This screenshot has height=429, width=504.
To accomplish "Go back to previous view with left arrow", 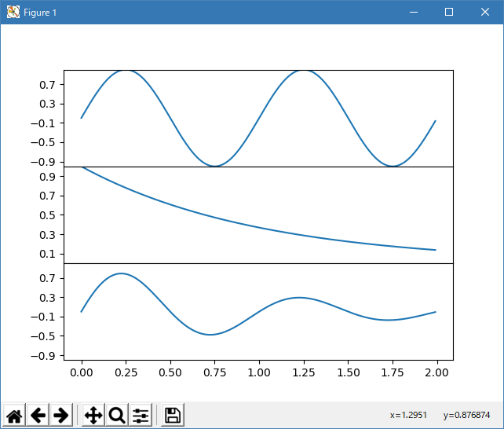I will point(38,416).
